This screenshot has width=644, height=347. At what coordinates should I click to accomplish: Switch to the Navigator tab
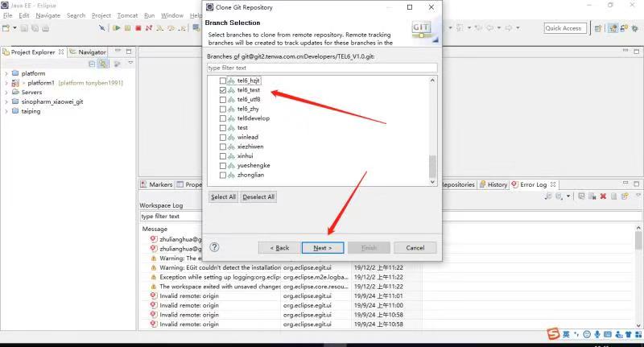[88, 52]
